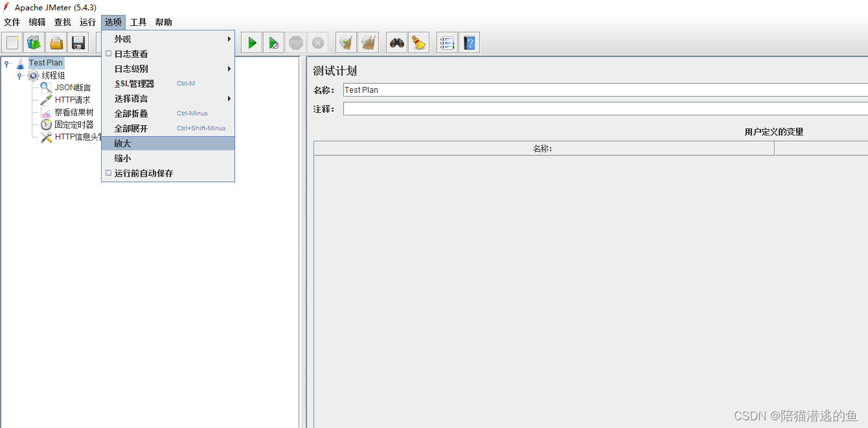Screen dimensions: 868x428
Task: Select 固定定时器 tree node
Action: point(74,125)
